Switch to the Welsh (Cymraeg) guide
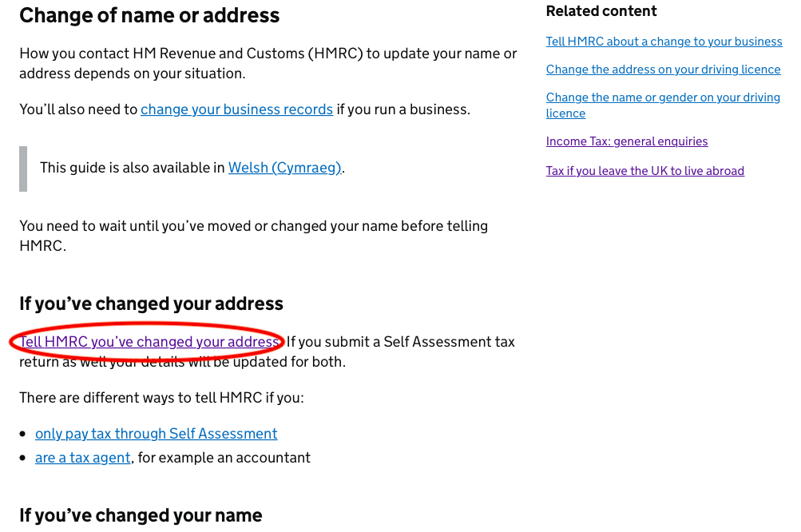This screenshot has width=801, height=532. tap(284, 168)
